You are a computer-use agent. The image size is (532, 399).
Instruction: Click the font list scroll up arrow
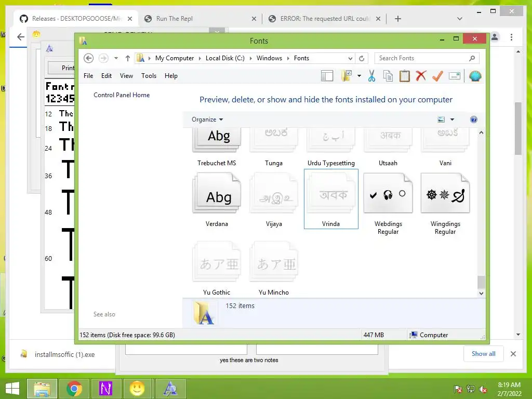[x=481, y=133]
